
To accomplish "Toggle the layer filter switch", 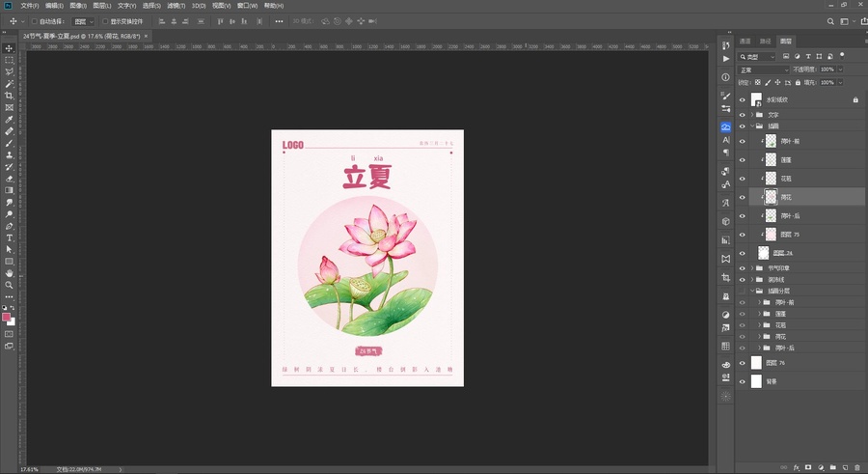I will pyautogui.click(x=842, y=55).
